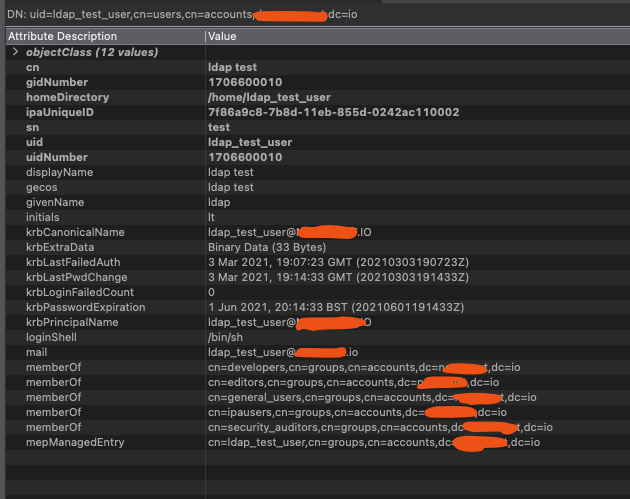Select the ipaUniqueID attribute name
630x499 pixels.
(60, 112)
